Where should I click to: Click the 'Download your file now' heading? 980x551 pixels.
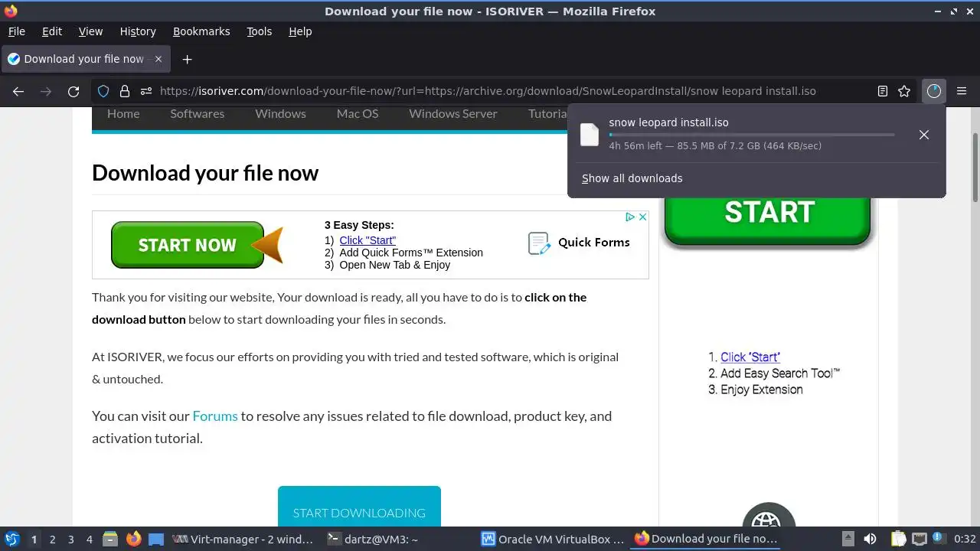point(205,173)
